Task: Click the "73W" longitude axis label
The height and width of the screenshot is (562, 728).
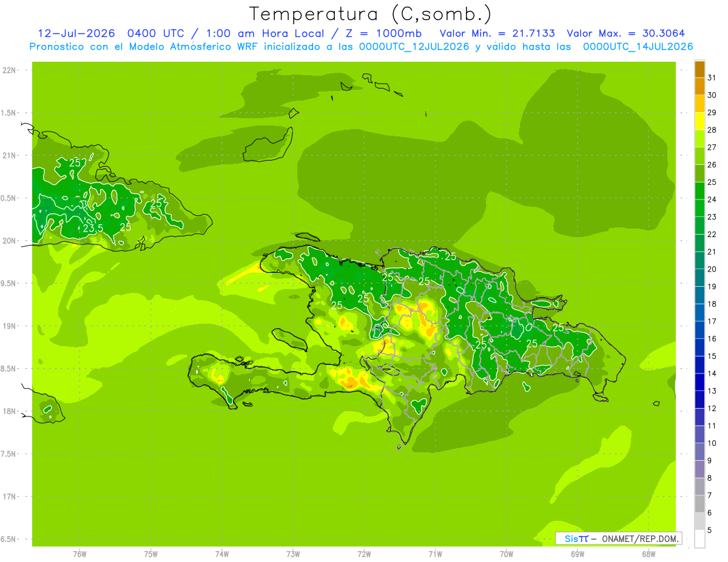Action: [x=293, y=554]
